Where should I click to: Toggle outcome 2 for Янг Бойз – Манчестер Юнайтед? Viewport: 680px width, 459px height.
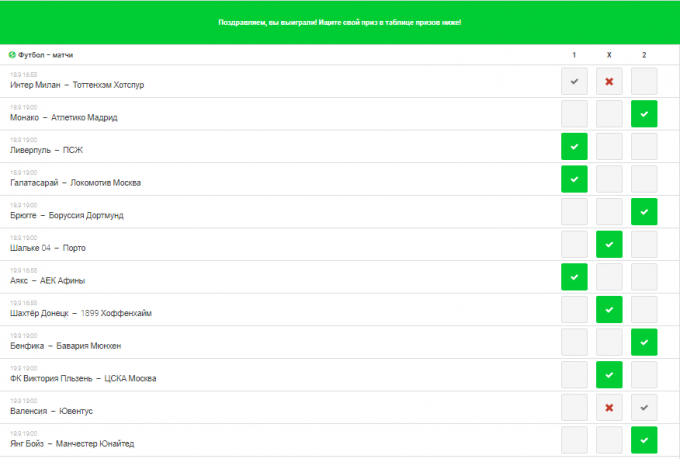point(644,440)
